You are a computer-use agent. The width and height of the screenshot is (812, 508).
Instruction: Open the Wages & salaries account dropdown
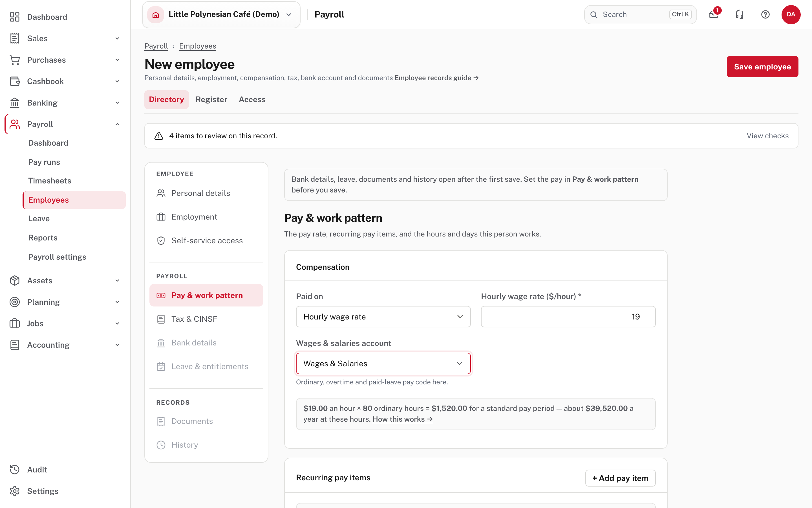pyautogui.click(x=383, y=364)
